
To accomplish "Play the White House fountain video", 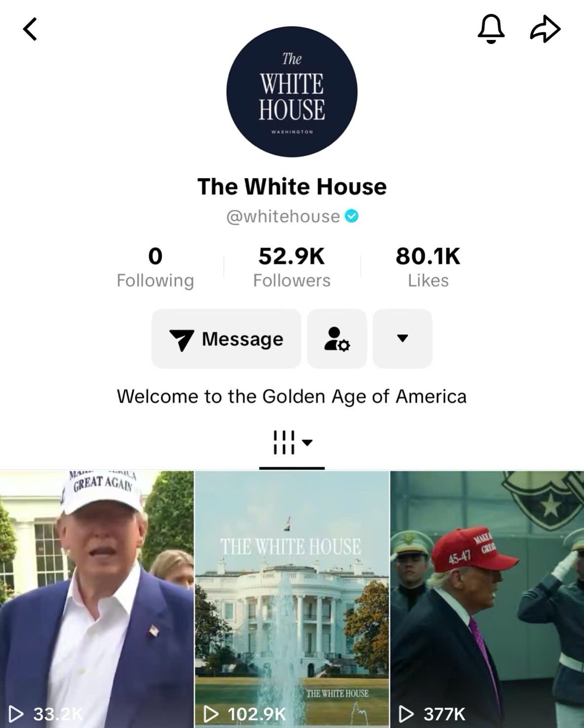I will [292, 599].
